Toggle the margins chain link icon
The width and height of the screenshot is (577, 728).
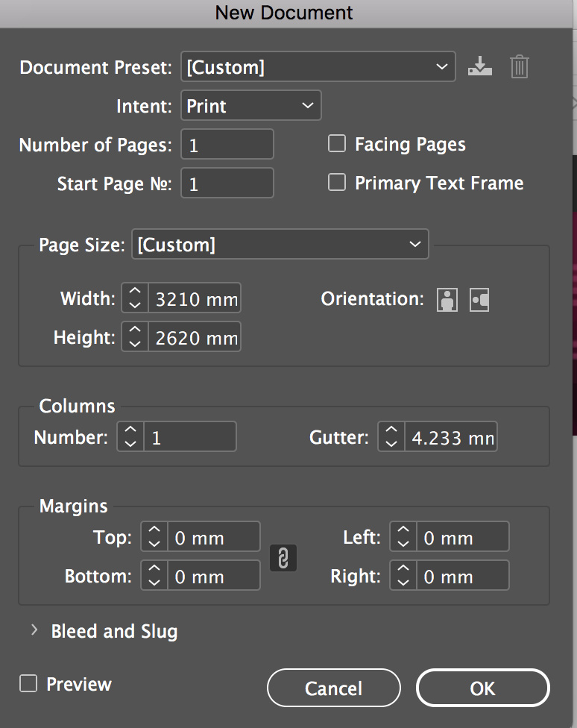[x=283, y=557]
